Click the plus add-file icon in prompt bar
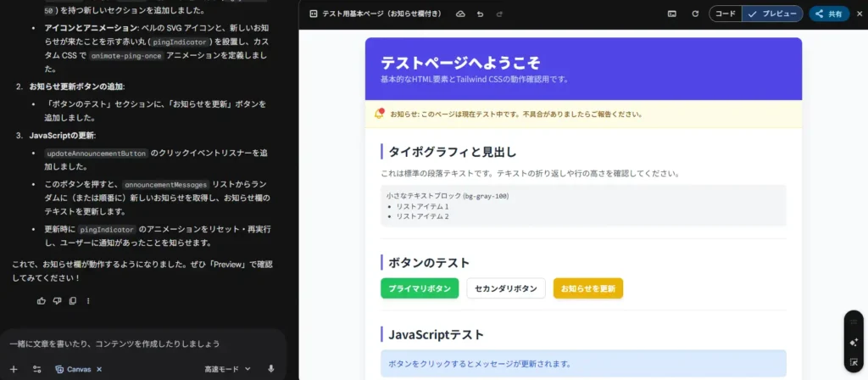Image resolution: width=868 pixels, height=380 pixels. (x=14, y=369)
